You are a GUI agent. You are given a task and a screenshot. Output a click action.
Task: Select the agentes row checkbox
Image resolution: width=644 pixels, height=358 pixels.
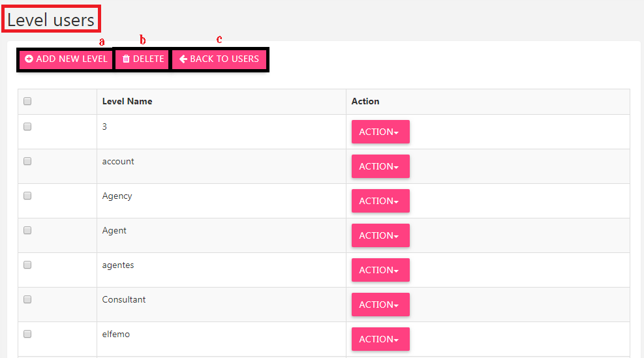pos(27,265)
